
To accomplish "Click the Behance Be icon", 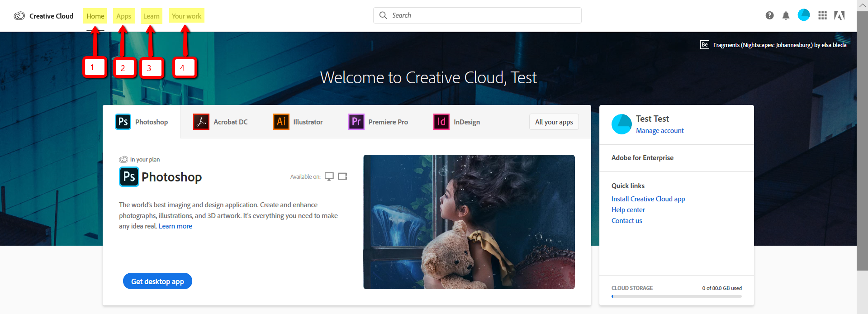I will 705,44.
